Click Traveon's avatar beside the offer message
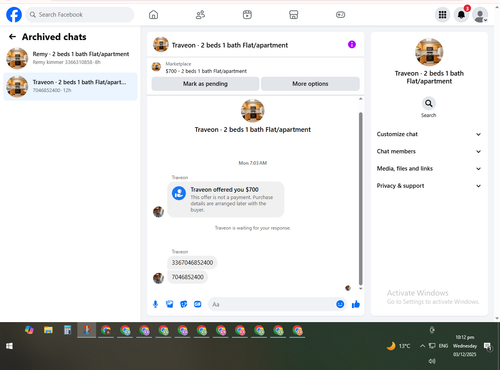This screenshot has width=500, height=370. [158, 212]
